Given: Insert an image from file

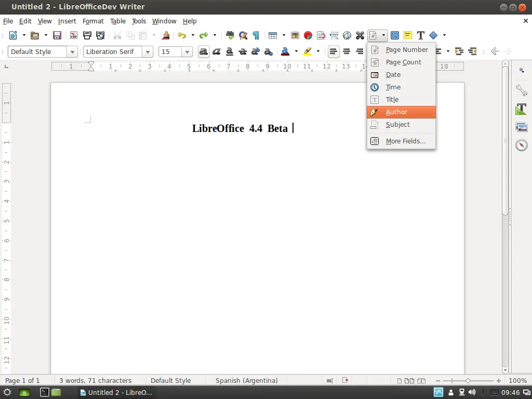Looking at the screenshot, I should [295, 35].
